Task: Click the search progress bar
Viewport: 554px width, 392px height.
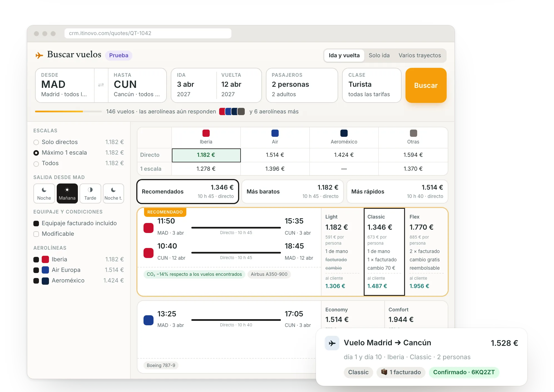Action: point(68,111)
